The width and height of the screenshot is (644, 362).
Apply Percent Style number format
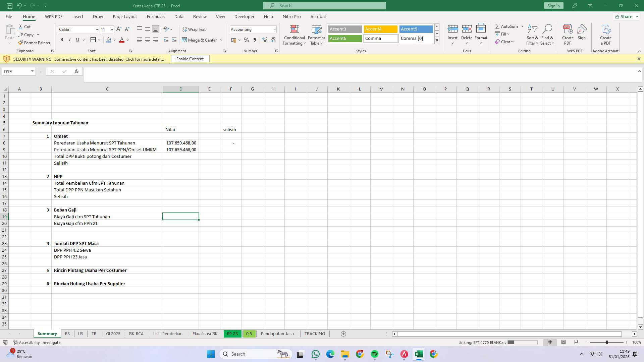coord(247,40)
